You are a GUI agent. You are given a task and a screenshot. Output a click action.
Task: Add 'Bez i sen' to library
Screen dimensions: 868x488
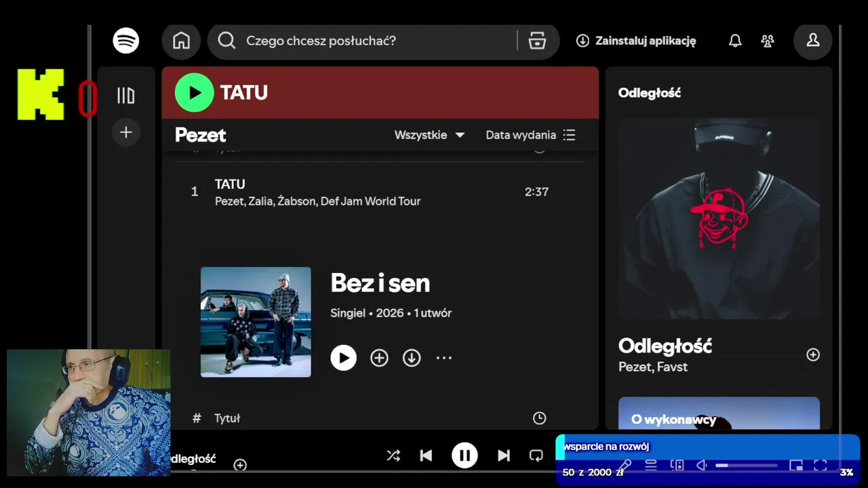[379, 358]
